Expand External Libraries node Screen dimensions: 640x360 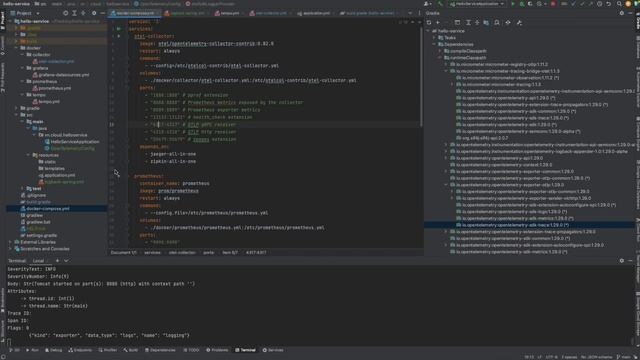(11, 242)
